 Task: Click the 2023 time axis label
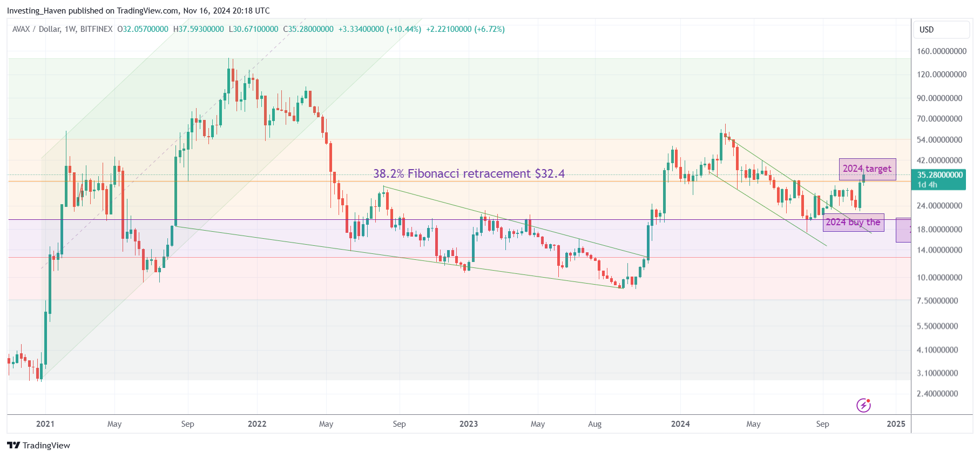point(469,424)
